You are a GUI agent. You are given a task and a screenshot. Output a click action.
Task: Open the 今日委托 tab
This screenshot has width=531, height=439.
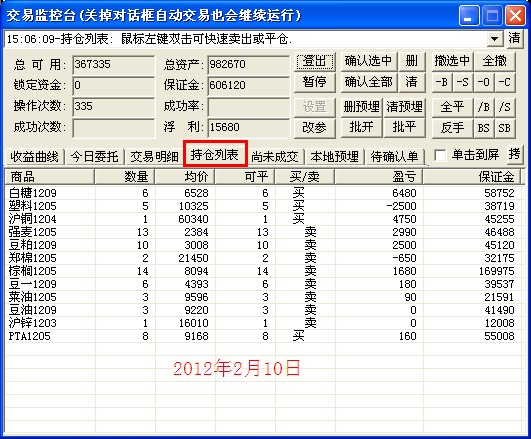pos(94,157)
